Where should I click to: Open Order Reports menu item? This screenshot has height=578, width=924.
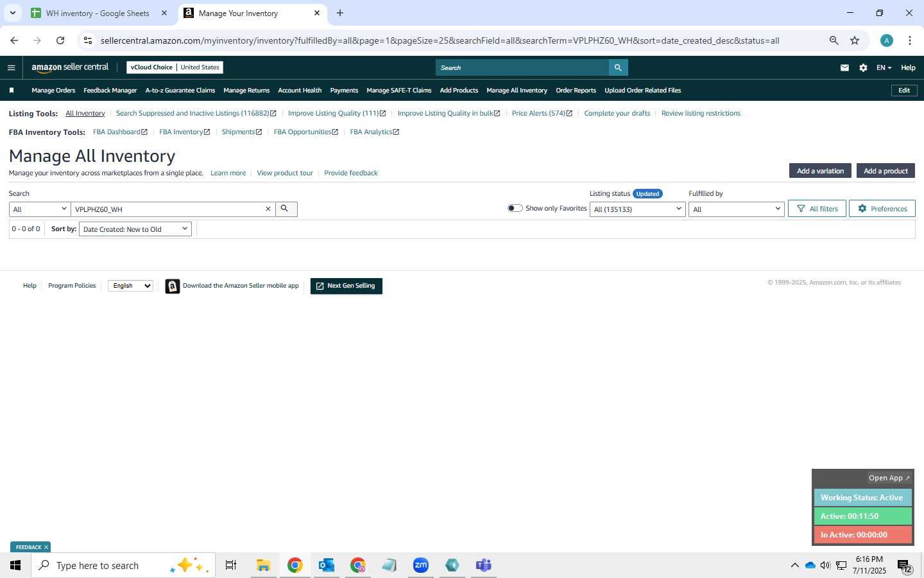[576, 91]
